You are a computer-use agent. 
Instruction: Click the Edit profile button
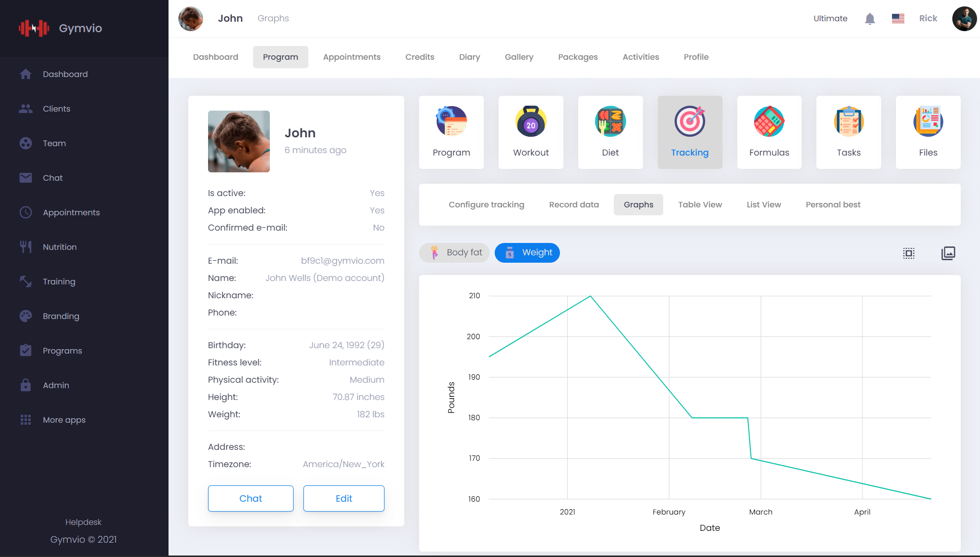[x=343, y=498]
